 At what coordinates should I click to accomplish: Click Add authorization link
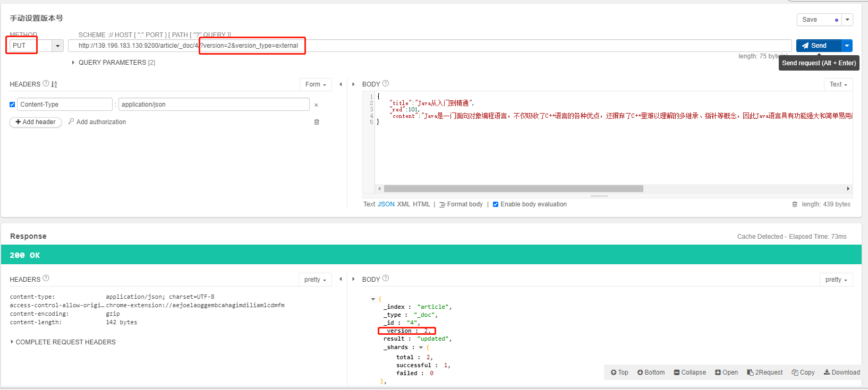click(x=97, y=122)
